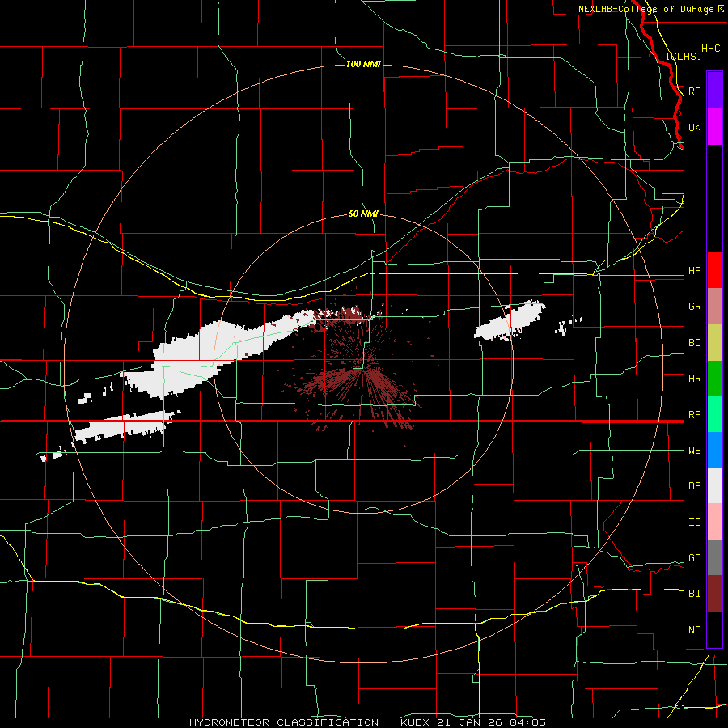Click the large white dry snow band on the map

tap(205, 355)
